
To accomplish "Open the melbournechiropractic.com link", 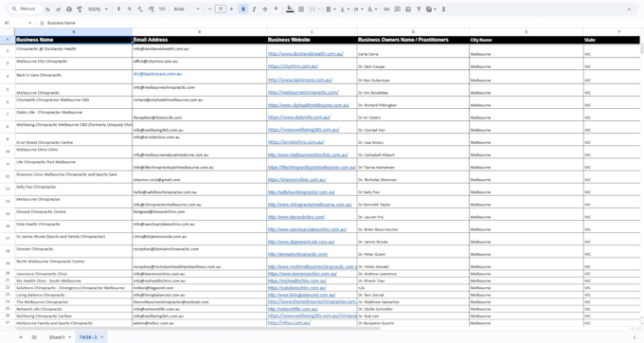I will coord(303,93).
